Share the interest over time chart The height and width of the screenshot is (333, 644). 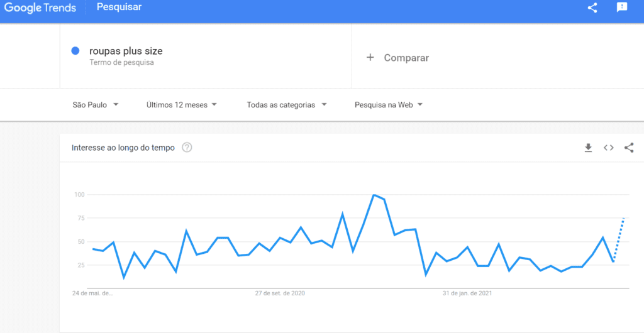tap(629, 148)
